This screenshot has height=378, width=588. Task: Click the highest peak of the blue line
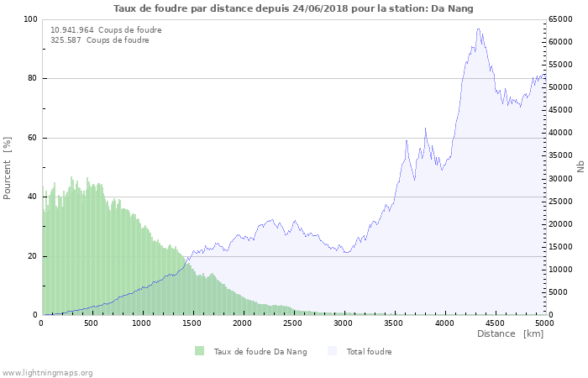pyautogui.click(x=478, y=29)
